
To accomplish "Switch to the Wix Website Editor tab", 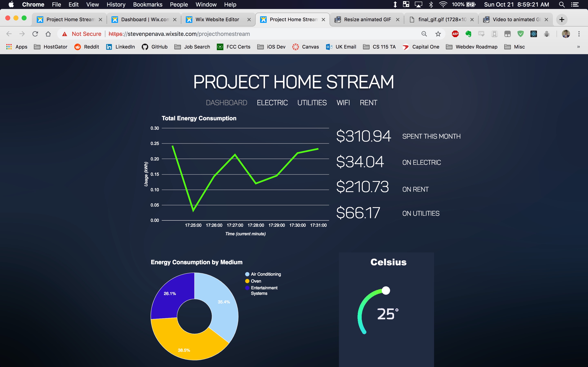I will (x=217, y=19).
